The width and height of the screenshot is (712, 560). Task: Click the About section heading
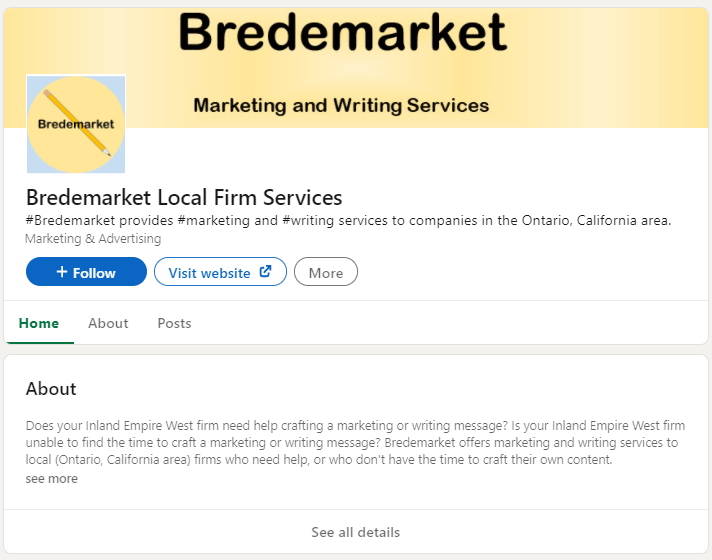(51, 389)
